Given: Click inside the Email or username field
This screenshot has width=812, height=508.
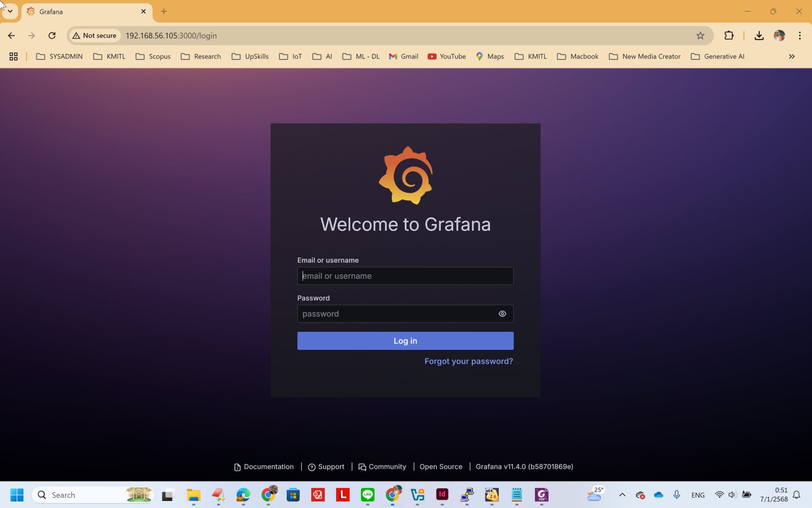Looking at the screenshot, I should pyautogui.click(x=405, y=275).
